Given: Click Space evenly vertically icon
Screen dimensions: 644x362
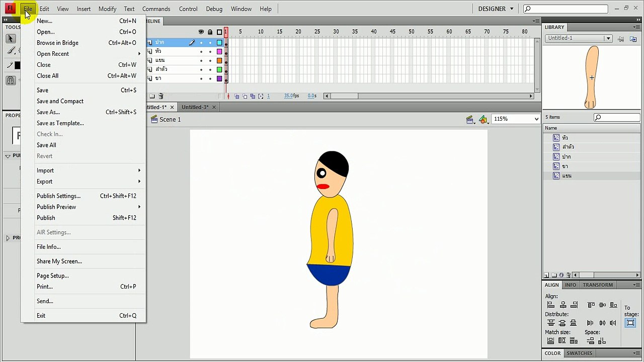Looking at the screenshot, I should [x=590, y=340].
